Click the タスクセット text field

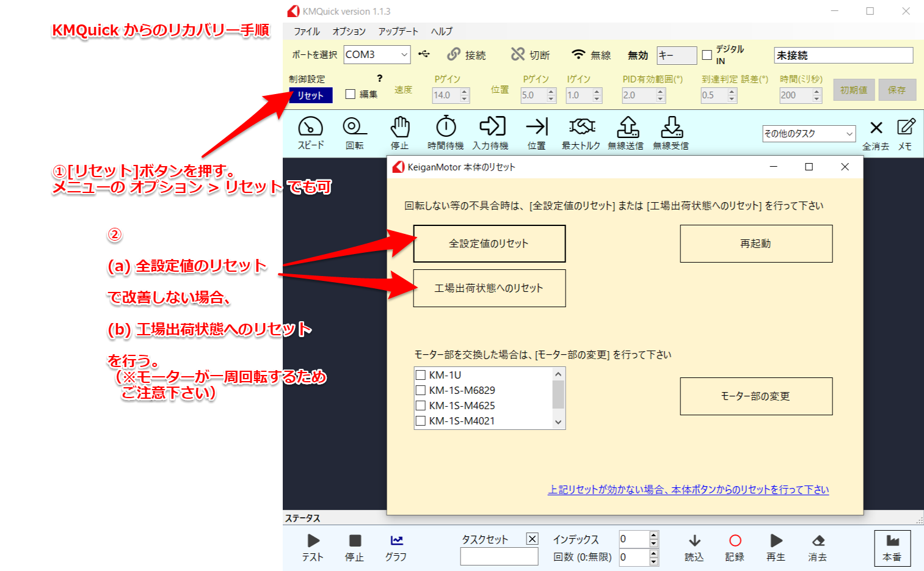[499, 556]
